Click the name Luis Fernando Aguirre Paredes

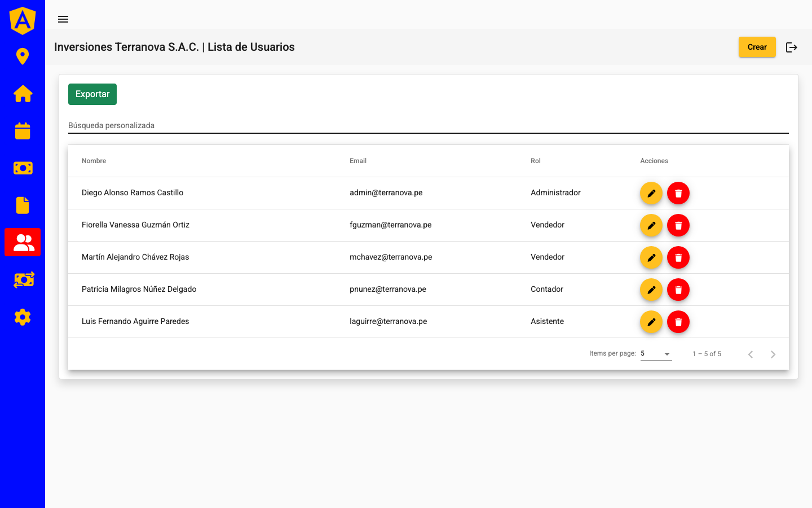[x=135, y=322]
